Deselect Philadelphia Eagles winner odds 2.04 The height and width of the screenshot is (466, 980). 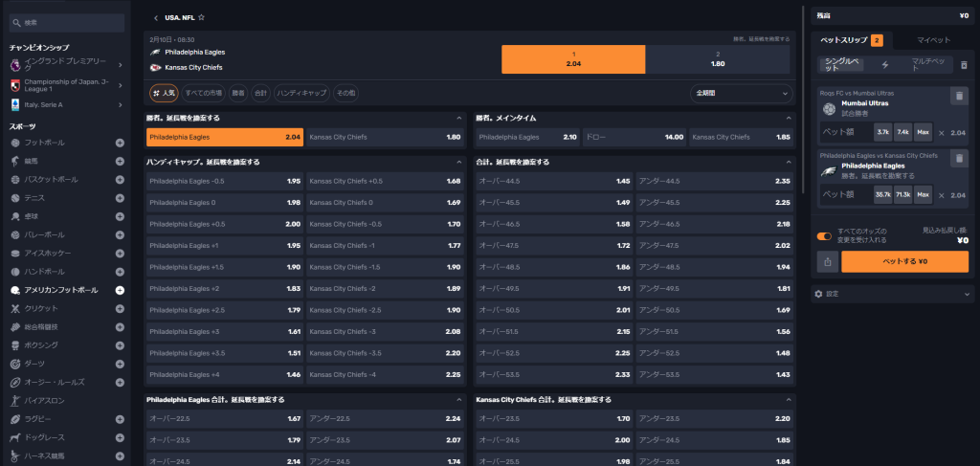point(225,137)
